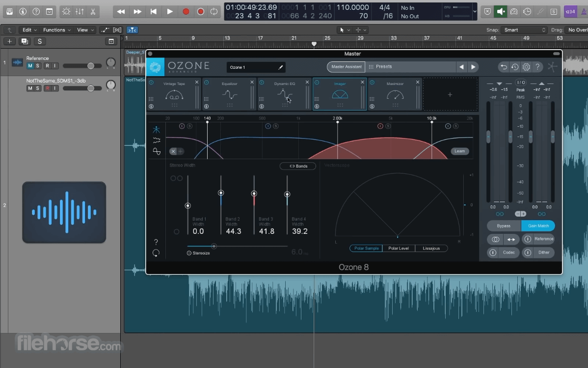
Task: Open Quick Help question mark icon
Action: 36,12
